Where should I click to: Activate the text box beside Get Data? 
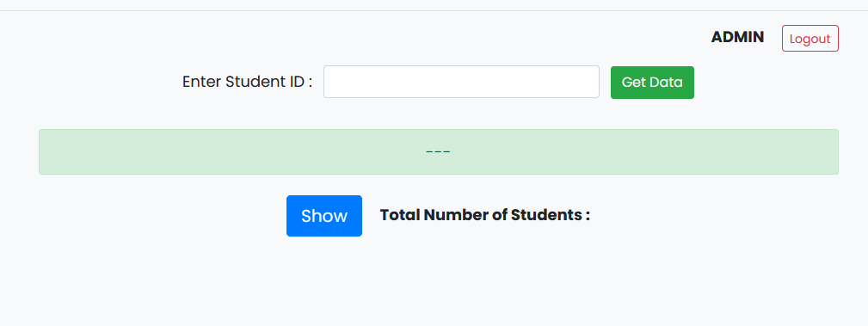tap(461, 82)
